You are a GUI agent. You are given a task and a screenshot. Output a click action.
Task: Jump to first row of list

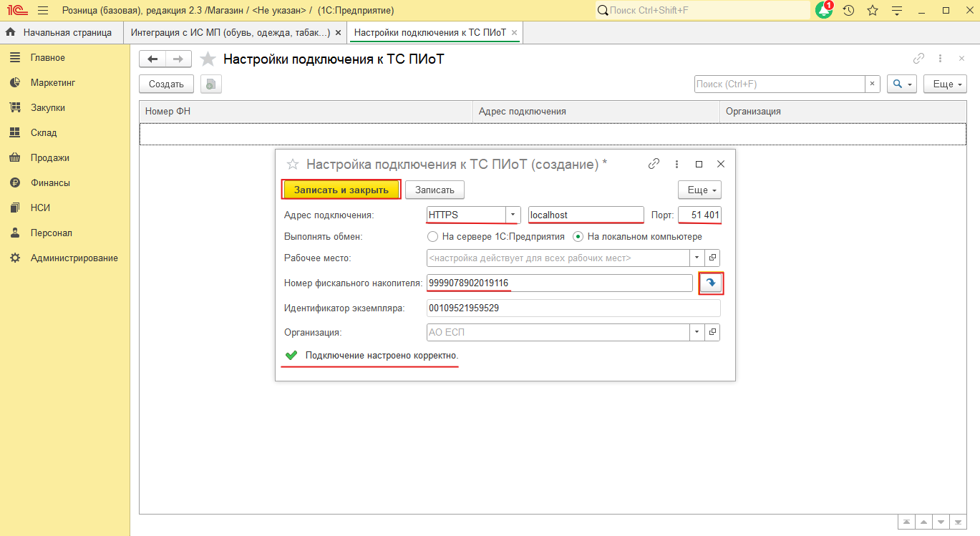click(x=908, y=522)
